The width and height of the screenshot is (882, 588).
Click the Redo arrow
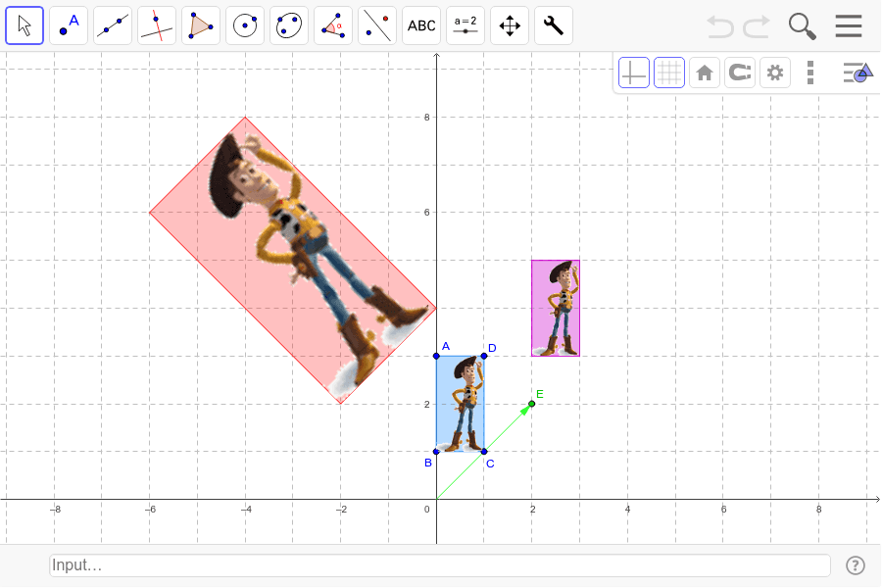[x=757, y=26]
